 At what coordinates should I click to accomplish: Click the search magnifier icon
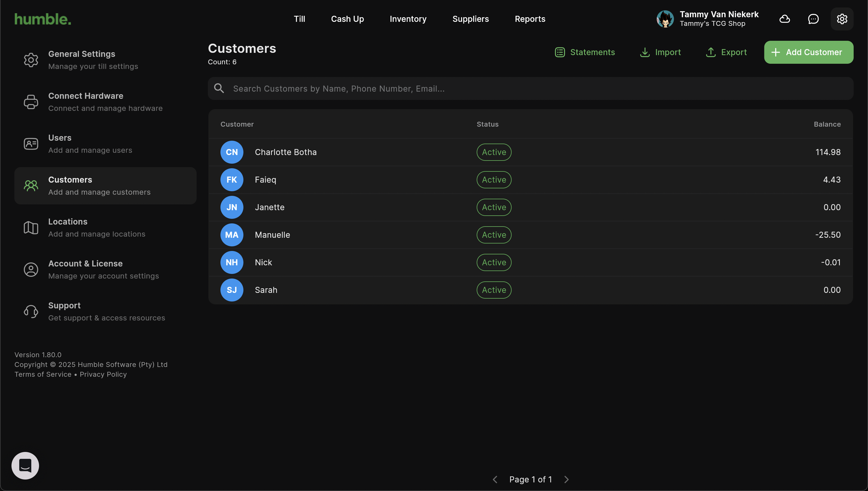pos(219,88)
